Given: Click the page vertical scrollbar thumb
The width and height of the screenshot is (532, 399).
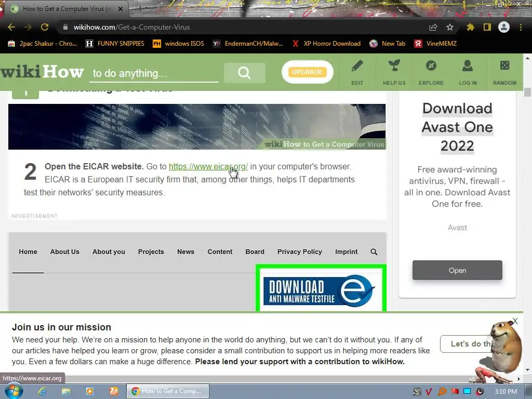Looking at the screenshot, I should click(527, 92).
